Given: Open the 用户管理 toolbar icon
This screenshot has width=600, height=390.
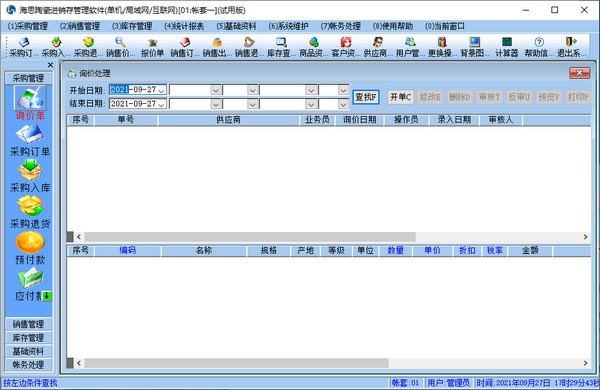Looking at the screenshot, I should coord(409,47).
